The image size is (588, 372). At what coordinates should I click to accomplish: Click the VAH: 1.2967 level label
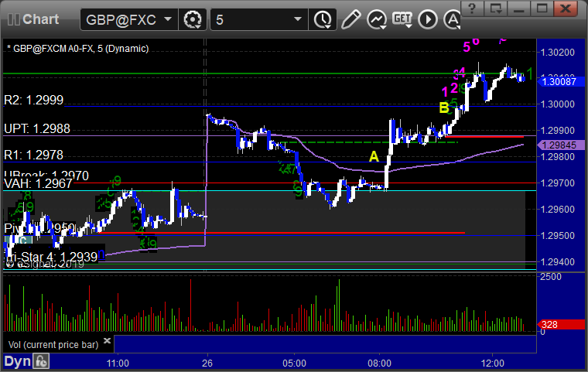[x=38, y=183]
